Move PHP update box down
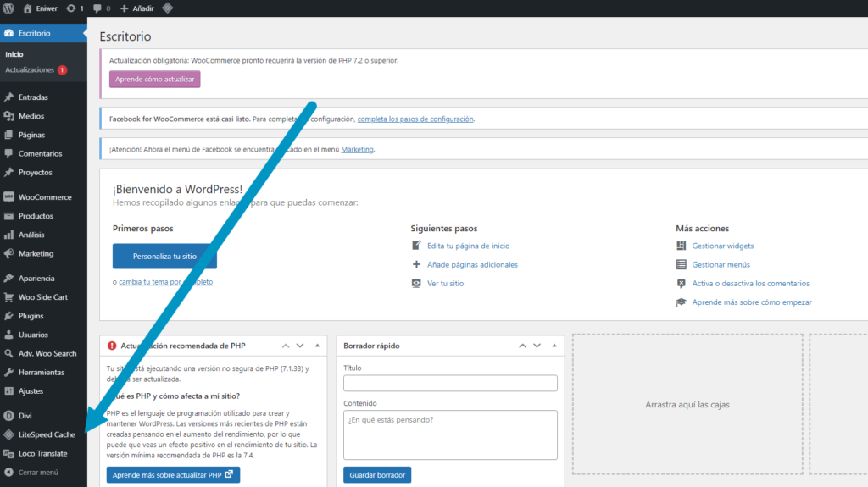868x487 pixels. (300, 346)
